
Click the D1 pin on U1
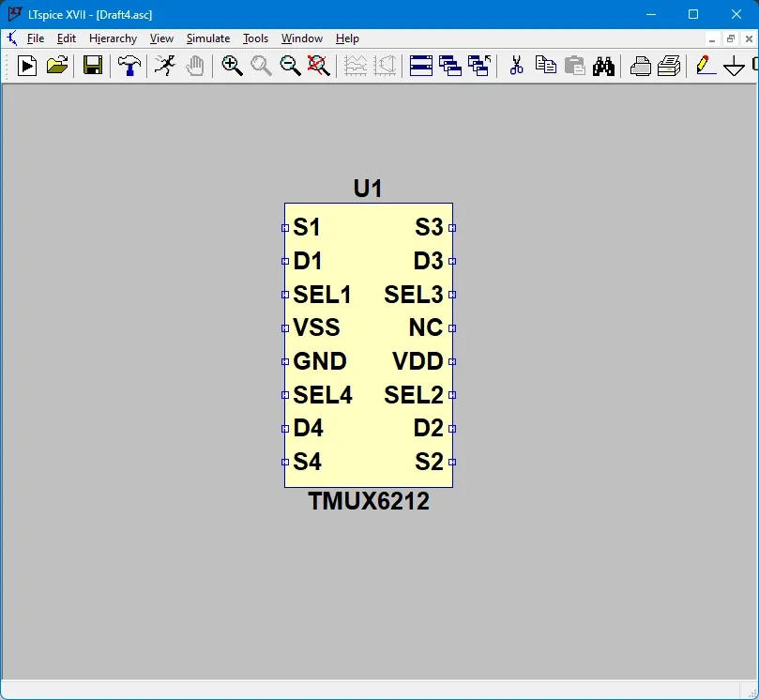point(285,261)
